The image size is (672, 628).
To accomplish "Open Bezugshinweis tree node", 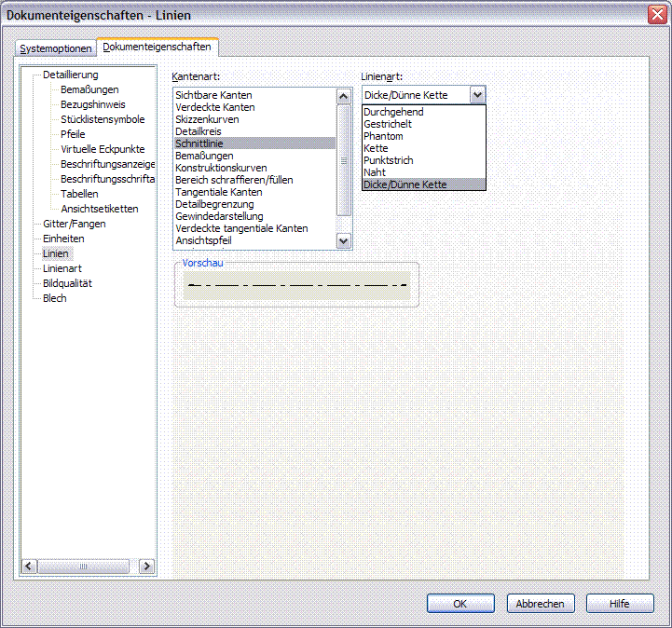I will click(93, 104).
